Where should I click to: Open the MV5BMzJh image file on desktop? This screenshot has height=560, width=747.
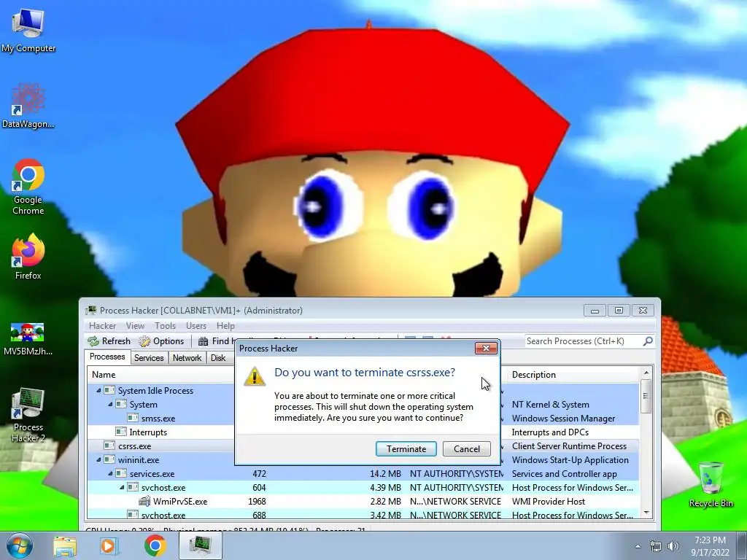(x=28, y=338)
